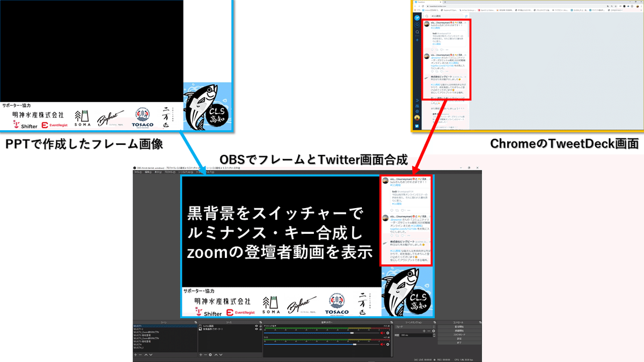Click 録画開始 to start recording
Screen dimensions: 644x362
[459, 331]
